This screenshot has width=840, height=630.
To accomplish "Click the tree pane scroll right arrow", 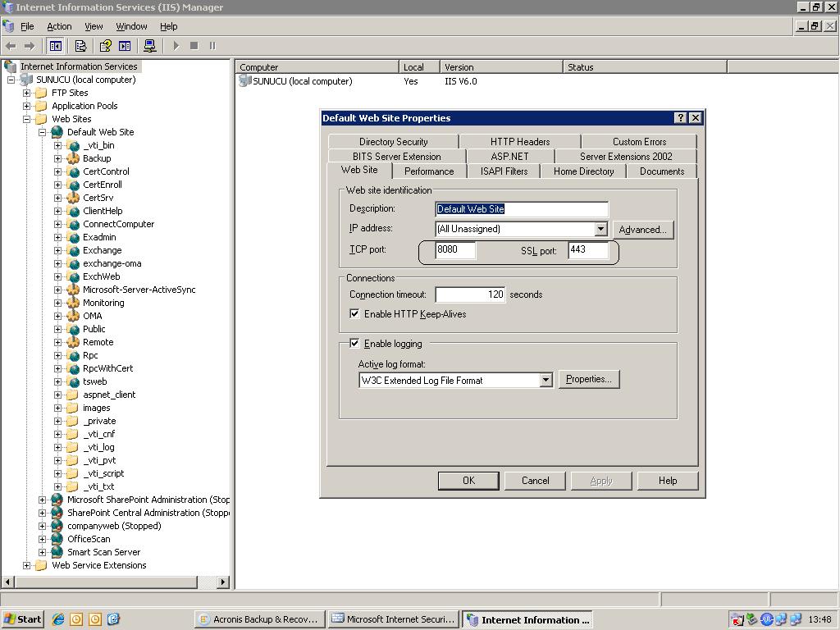I will coord(223,582).
